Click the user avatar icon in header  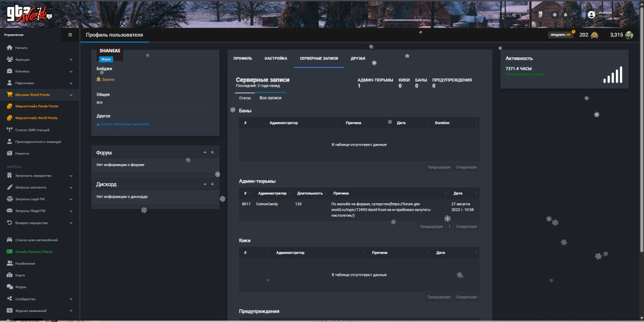pyautogui.click(x=591, y=15)
